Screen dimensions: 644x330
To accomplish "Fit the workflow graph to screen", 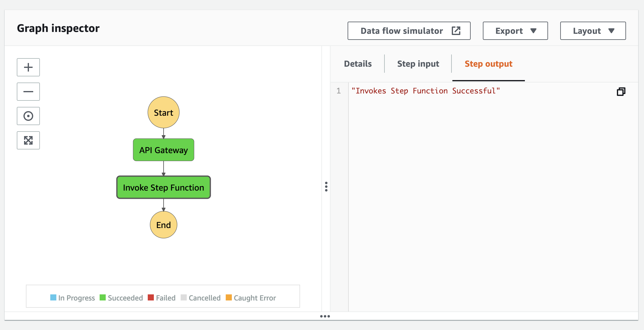I will coord(28,140).
